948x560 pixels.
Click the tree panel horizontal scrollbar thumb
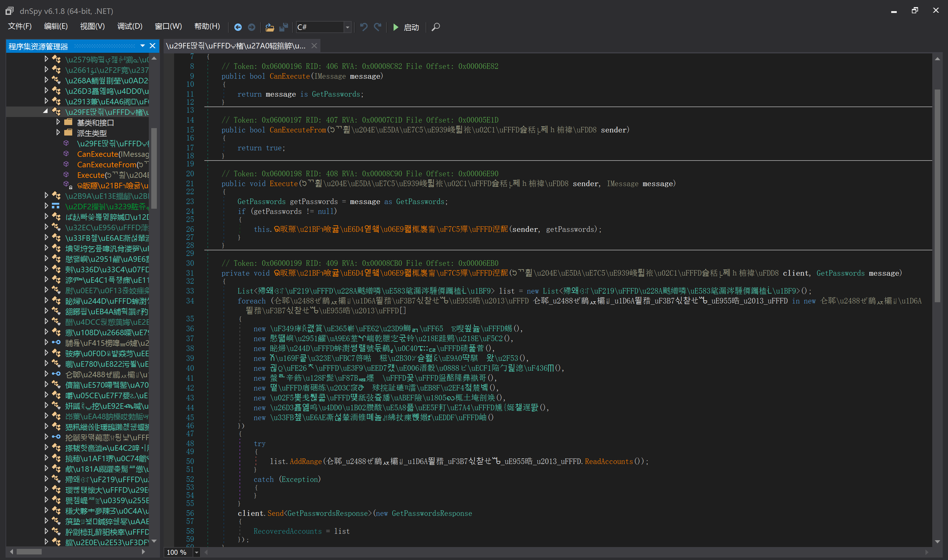[29, 552]
